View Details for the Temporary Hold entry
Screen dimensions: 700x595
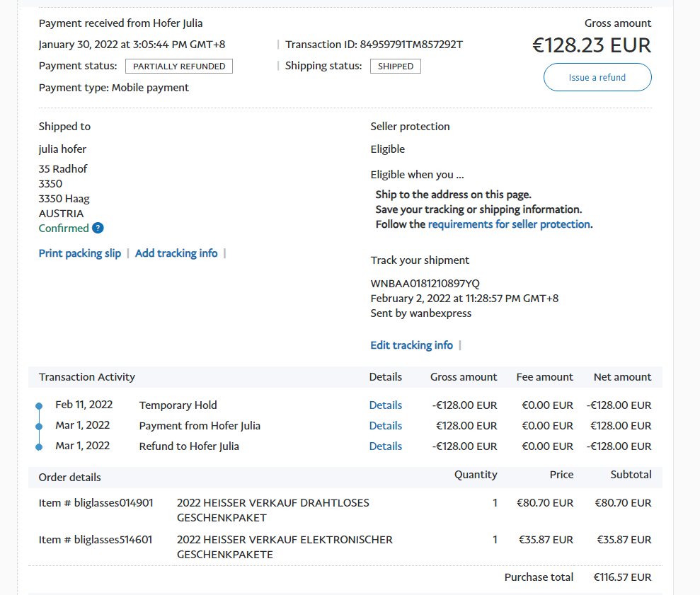pos(385,405)
